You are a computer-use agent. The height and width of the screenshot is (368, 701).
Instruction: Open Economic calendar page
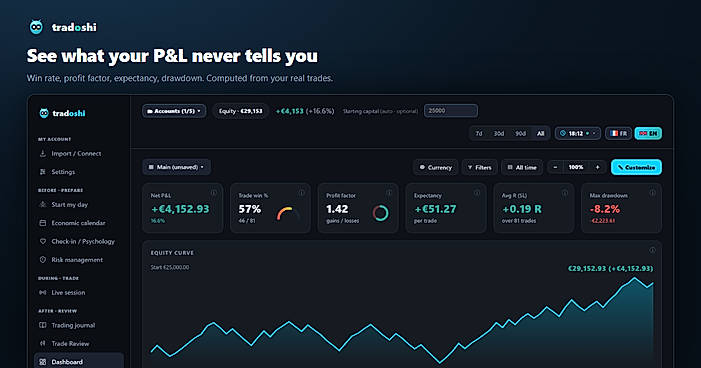point(79,223)
